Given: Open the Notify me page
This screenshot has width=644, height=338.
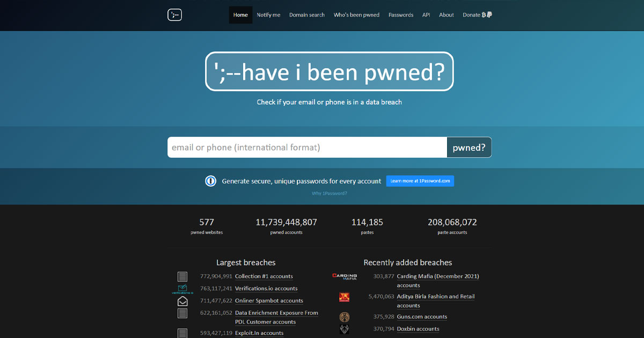Looking at the screenshot, I should 268,15.
